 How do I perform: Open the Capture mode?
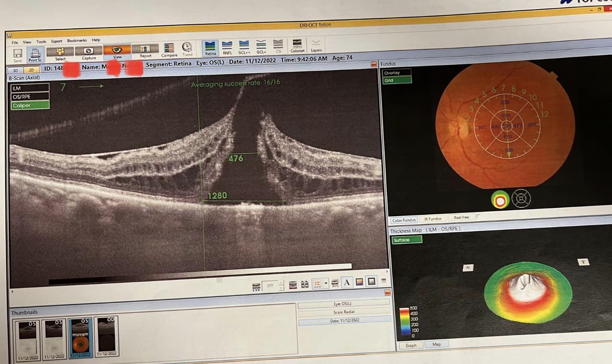(88, 52)
